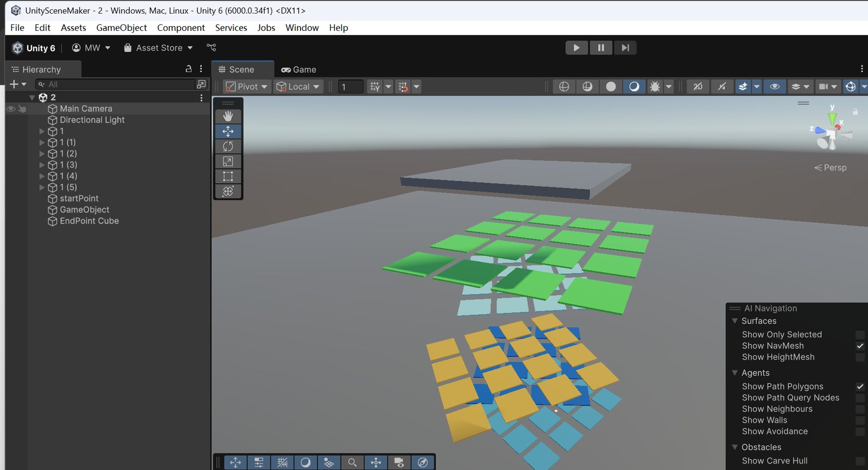Enable Show HeightMesh checkbox
This screenshot has height=470, width=868.
(860, 357)
